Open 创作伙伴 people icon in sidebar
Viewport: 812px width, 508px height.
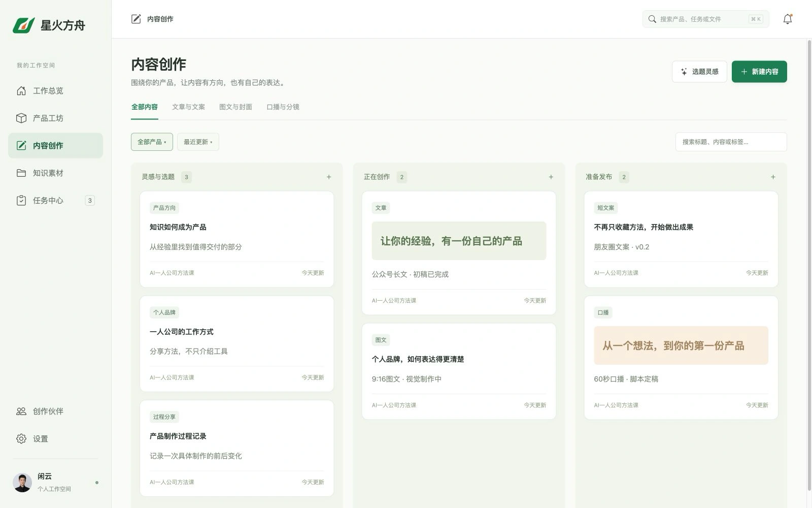21,411
